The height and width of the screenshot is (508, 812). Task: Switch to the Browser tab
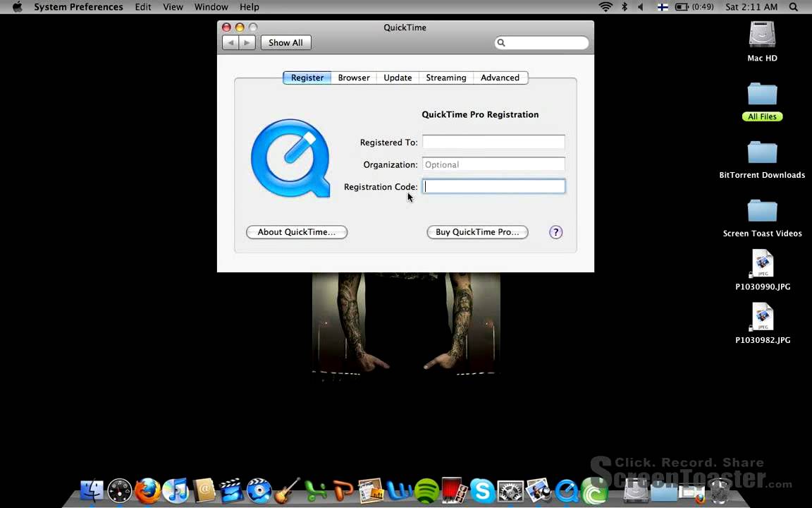pyautogui.click(x=354, y=78)
